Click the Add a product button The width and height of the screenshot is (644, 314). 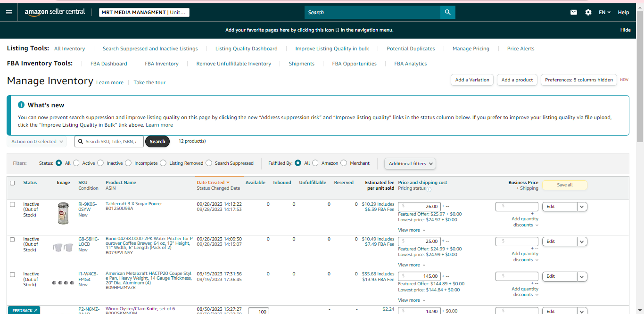517,80
